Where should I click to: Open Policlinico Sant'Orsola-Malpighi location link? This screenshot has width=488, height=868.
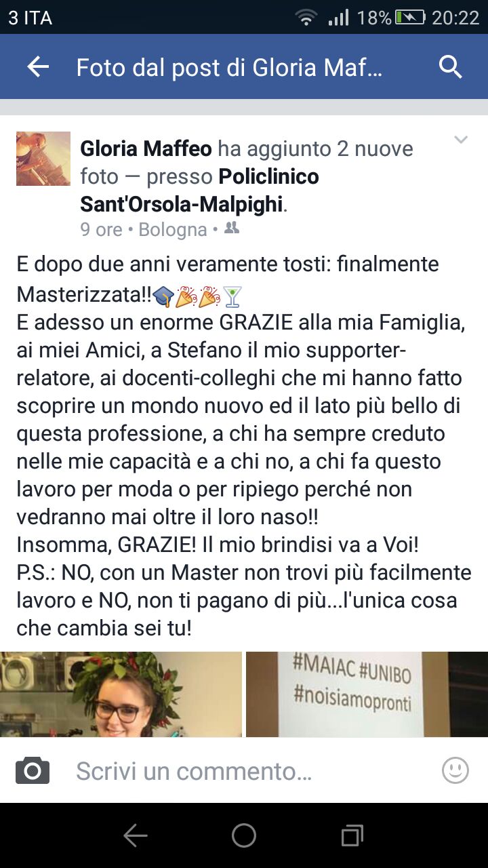(x=199, y=190)
